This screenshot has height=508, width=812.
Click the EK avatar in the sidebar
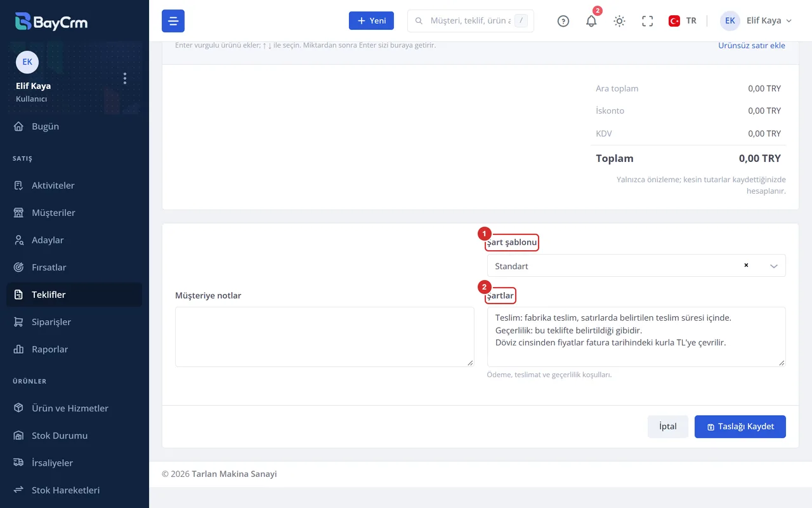pos(27,62)
